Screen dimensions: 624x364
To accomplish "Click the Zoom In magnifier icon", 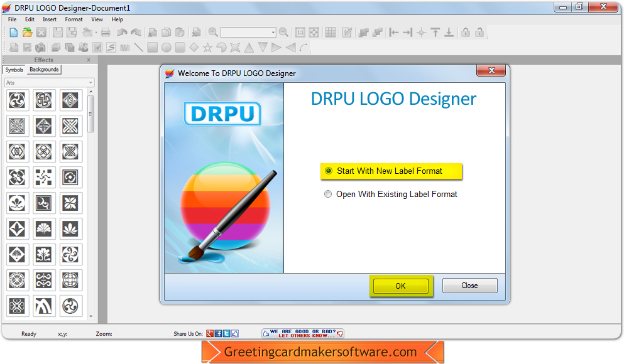I will [213, 33].
